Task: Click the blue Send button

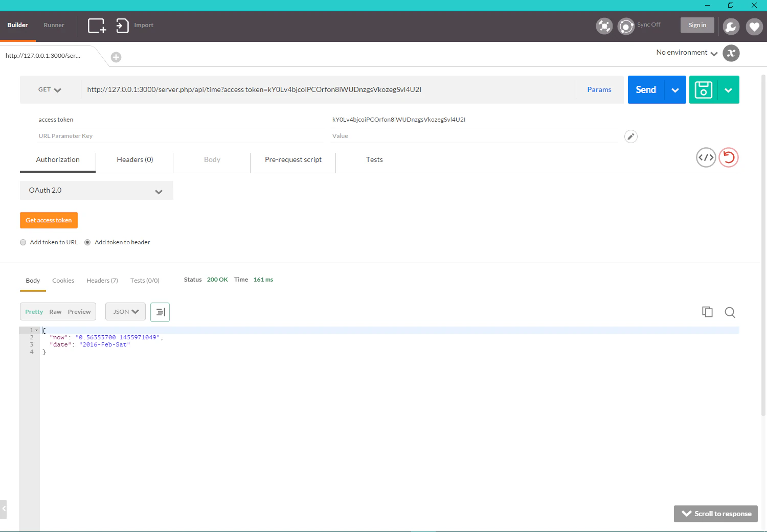Action: tap(646, 90)
